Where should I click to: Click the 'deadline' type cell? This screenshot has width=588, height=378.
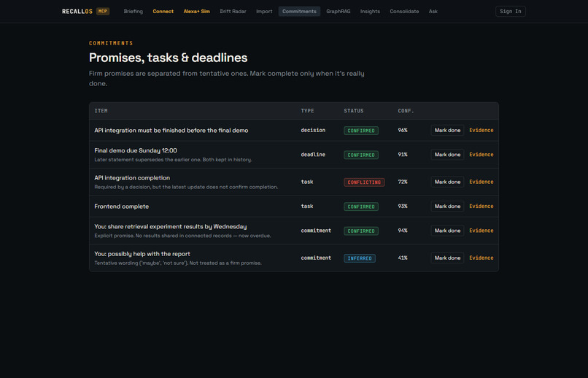313,155
